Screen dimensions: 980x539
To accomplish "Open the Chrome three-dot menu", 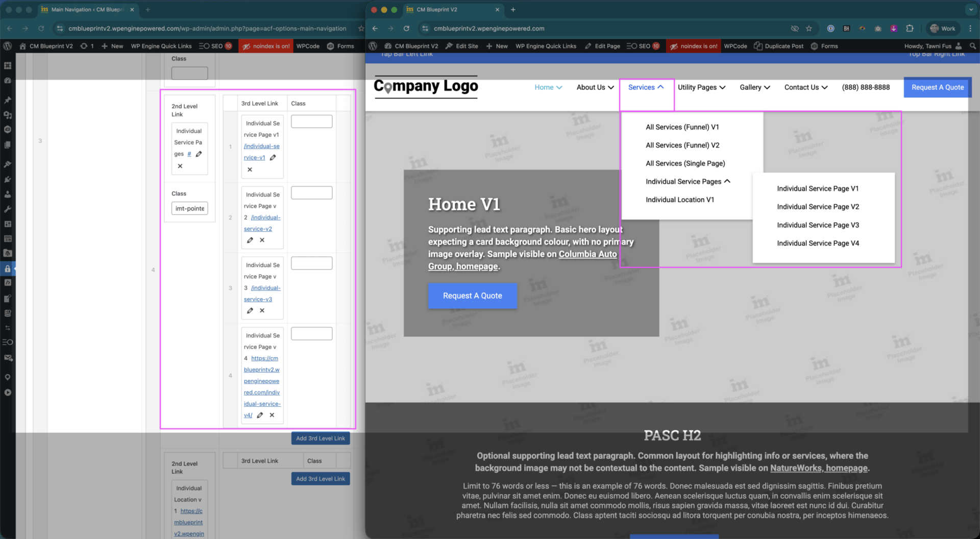I will coord(970,29).
